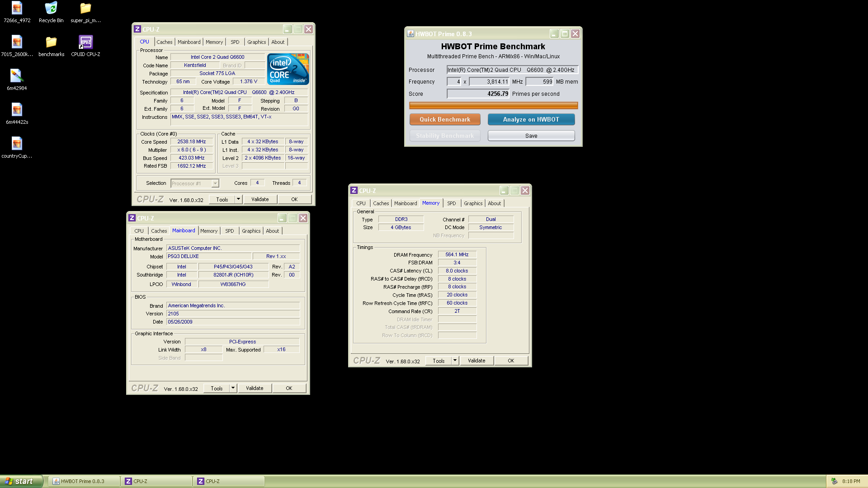This screenshot has height=488, width=868.
Task: Select SPD tab in Mainboard CPU-Z window
Action: click(230, 231)
